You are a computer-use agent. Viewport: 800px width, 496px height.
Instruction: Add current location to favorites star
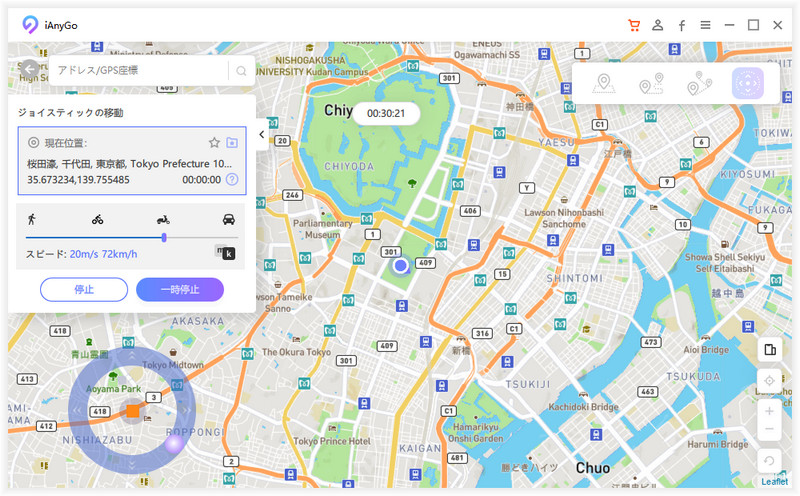point(214,142)
